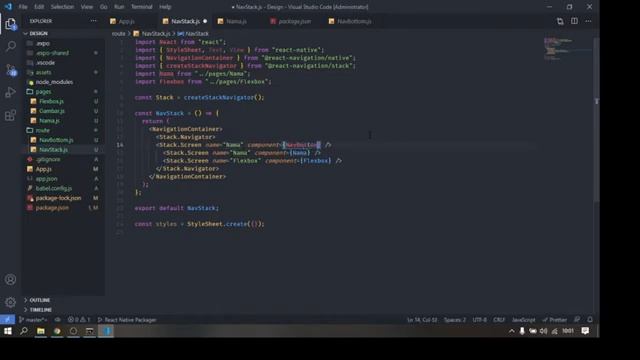Open File Explorer from taskbar
Viewport: 640px width, 360px height.
[x=40, y=331]
